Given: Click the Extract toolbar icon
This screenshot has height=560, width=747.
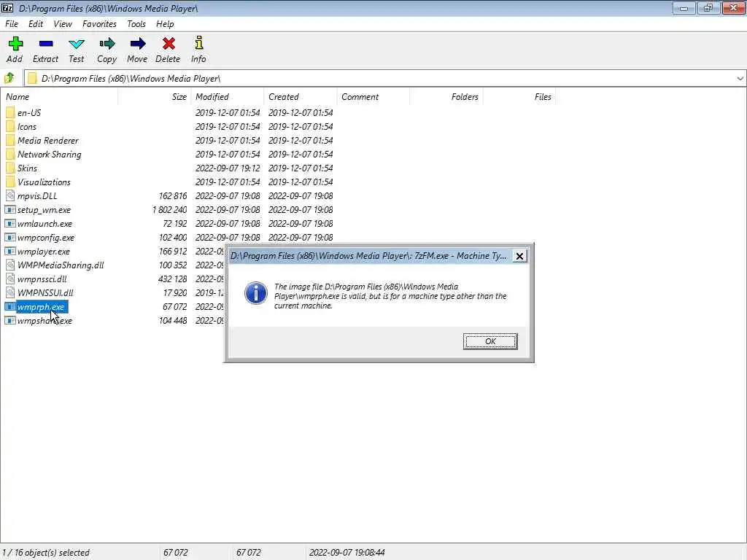Looking at the screenshot, I should (46, 44).
